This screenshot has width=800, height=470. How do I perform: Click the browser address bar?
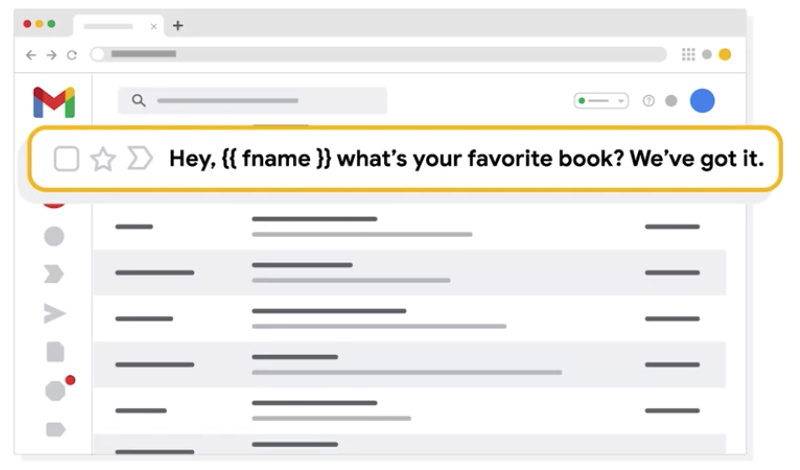[378, 54]
